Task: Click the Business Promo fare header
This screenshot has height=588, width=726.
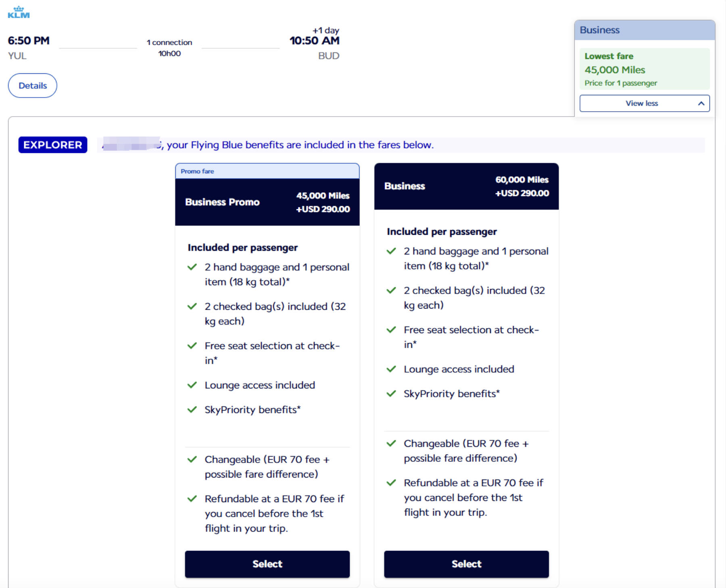Action: pos(267,202)
